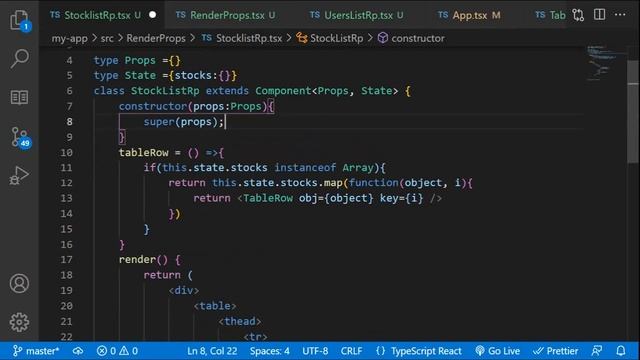Viewport: 640px width, 360px height.
Task: Click the minimap code preview
Action: [606, 63]
